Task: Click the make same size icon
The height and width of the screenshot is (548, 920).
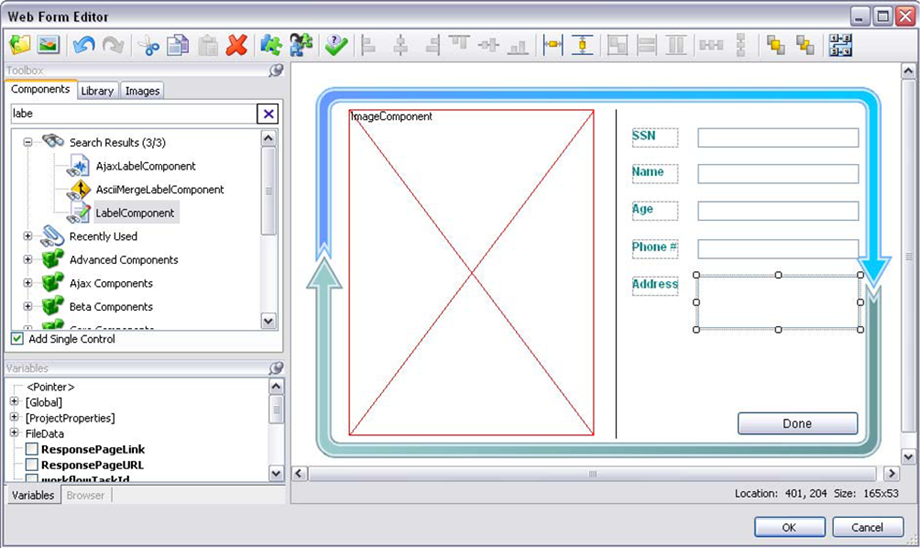Action: (x=617, y=45)
